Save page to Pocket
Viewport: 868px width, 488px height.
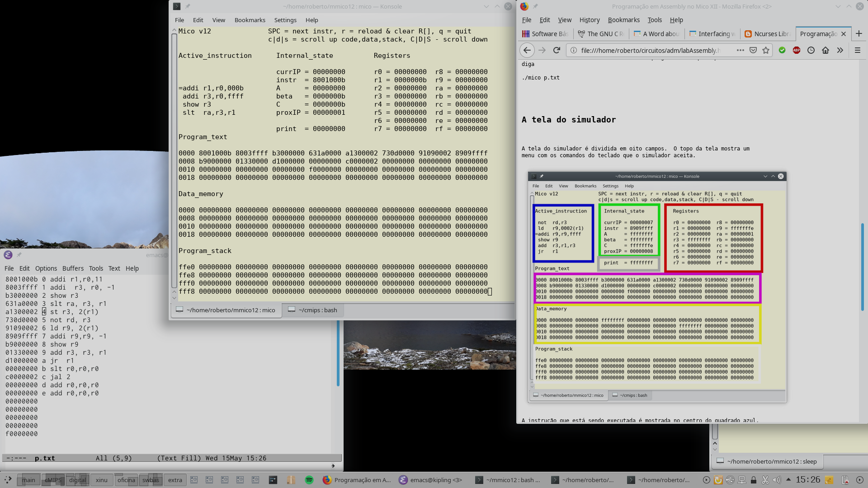pyautogui.click(x=753, y=50)
